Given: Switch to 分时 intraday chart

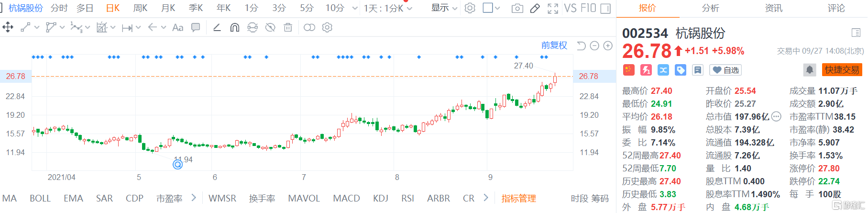Looking at the screenshot, I should [59, 8].
